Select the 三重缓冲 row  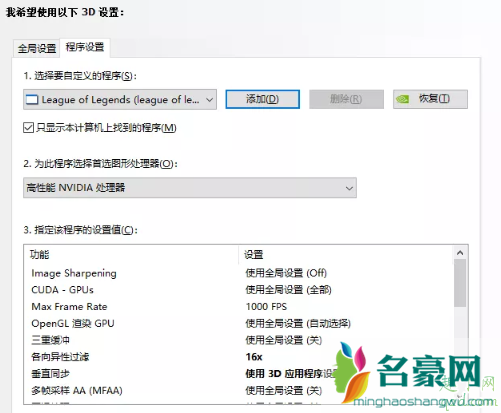(239, 340)
